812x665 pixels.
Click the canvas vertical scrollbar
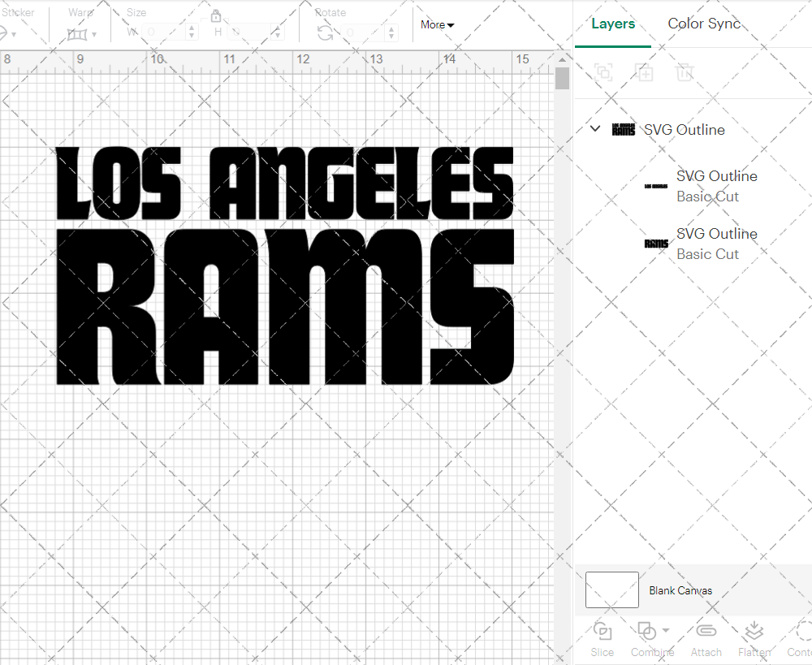tap(561, 77)
